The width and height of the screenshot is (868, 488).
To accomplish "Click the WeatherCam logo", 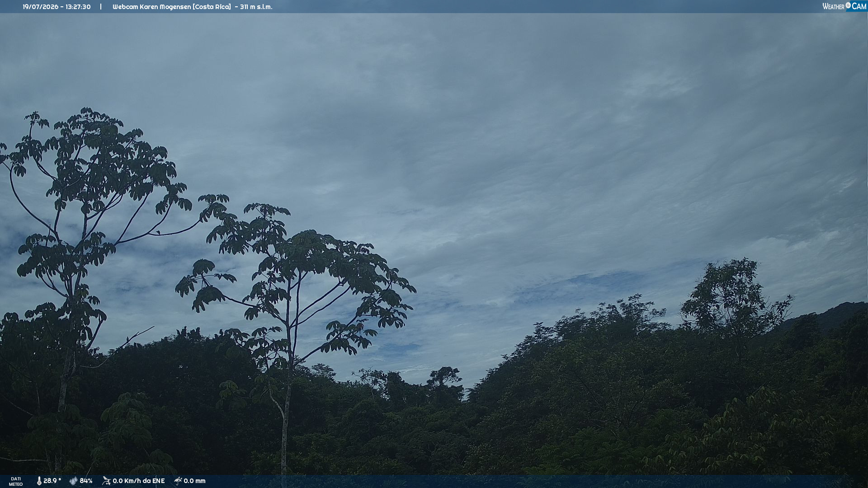I will (844, 6).
